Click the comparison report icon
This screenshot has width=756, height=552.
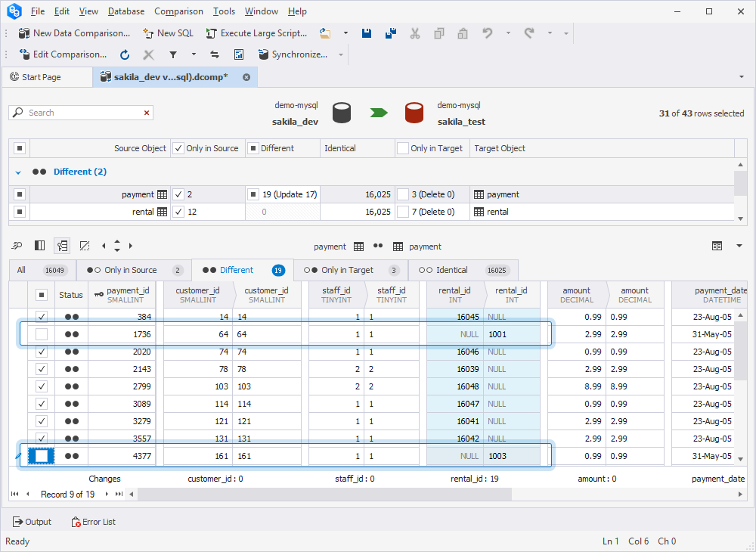pos(239,54)
